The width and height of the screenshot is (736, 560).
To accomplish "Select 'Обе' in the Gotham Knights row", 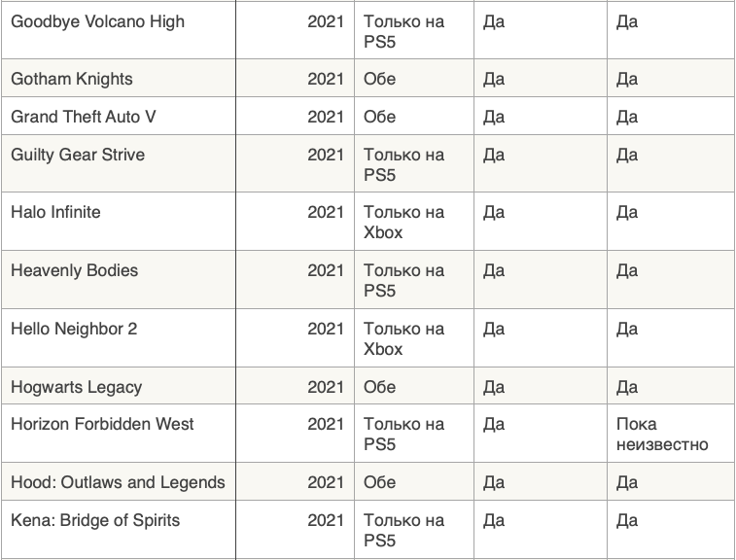I will pos(380,79).
